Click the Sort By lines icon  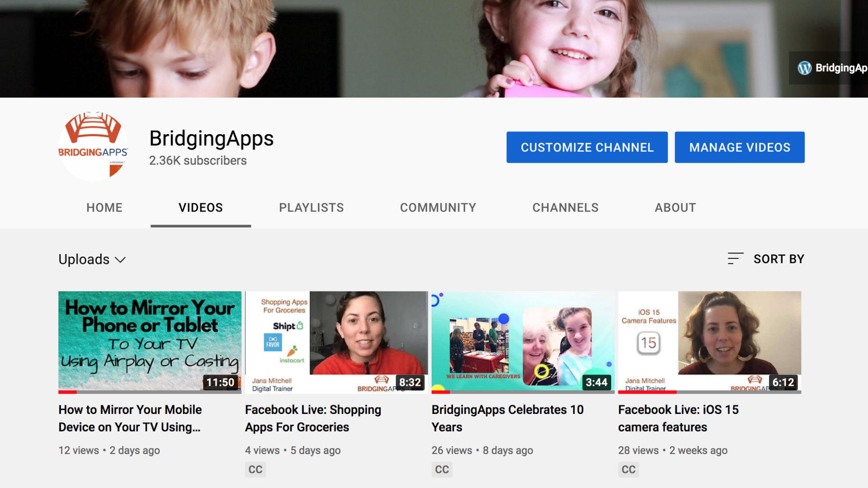tap(736, 258)
